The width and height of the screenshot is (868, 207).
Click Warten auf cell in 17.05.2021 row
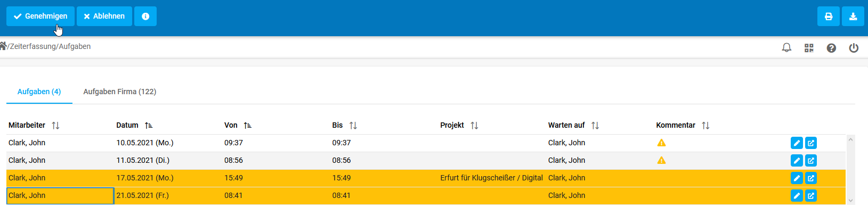pos(600,178)
